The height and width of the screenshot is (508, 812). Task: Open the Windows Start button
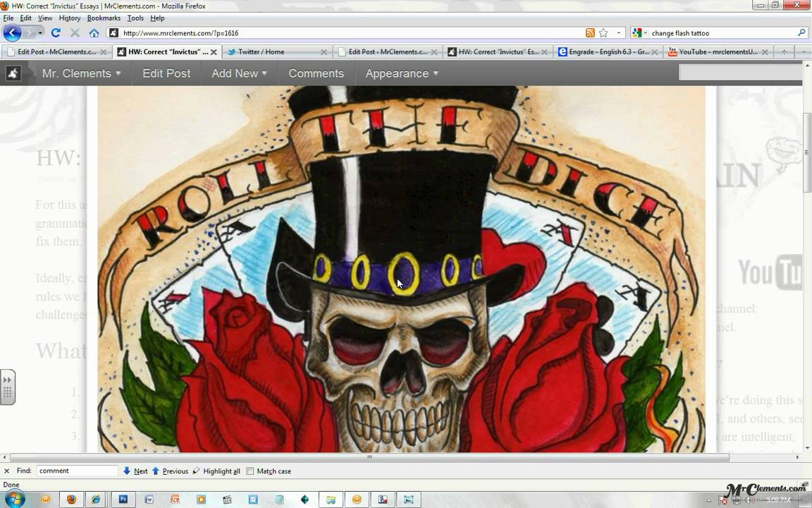[x=13, y=500]
